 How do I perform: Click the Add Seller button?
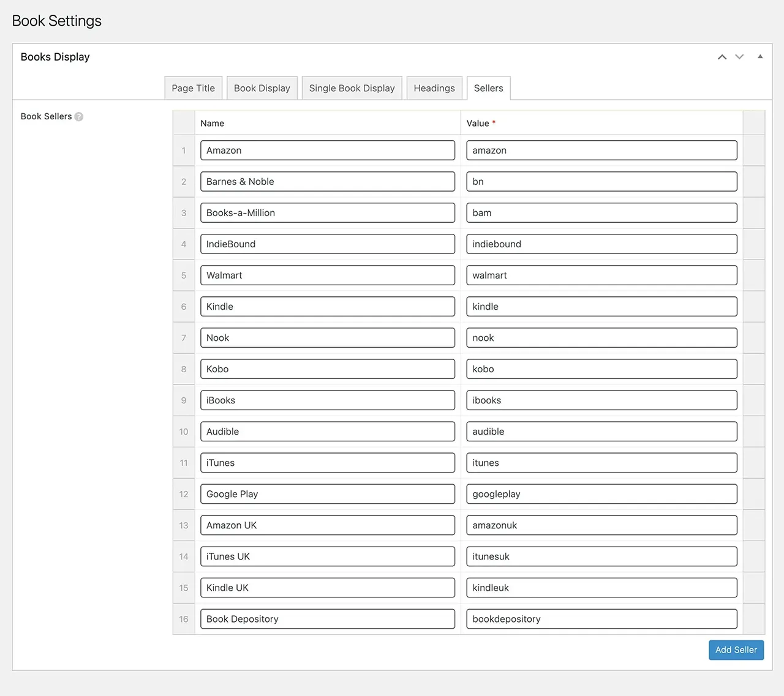736,649
